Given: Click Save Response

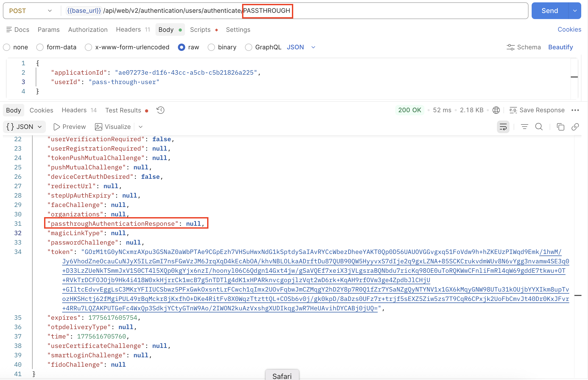Looking at the screenshot, I should tap(537, 110).
